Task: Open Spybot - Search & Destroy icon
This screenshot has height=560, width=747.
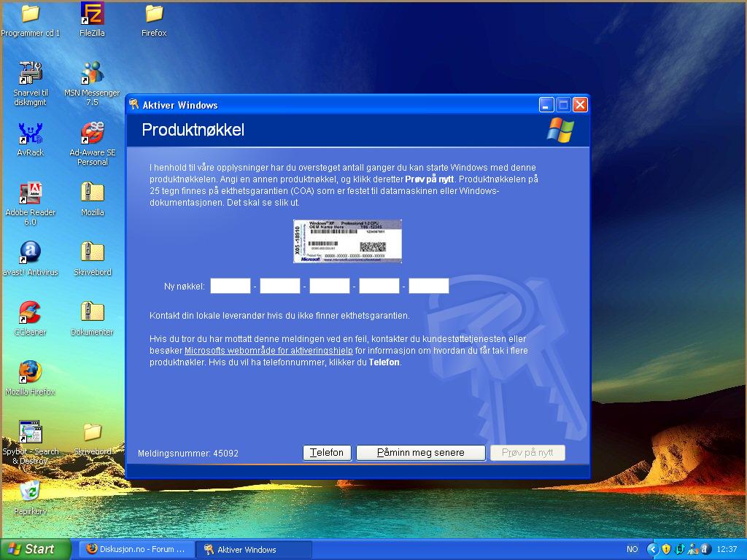Action: click(x=30, y=432)
